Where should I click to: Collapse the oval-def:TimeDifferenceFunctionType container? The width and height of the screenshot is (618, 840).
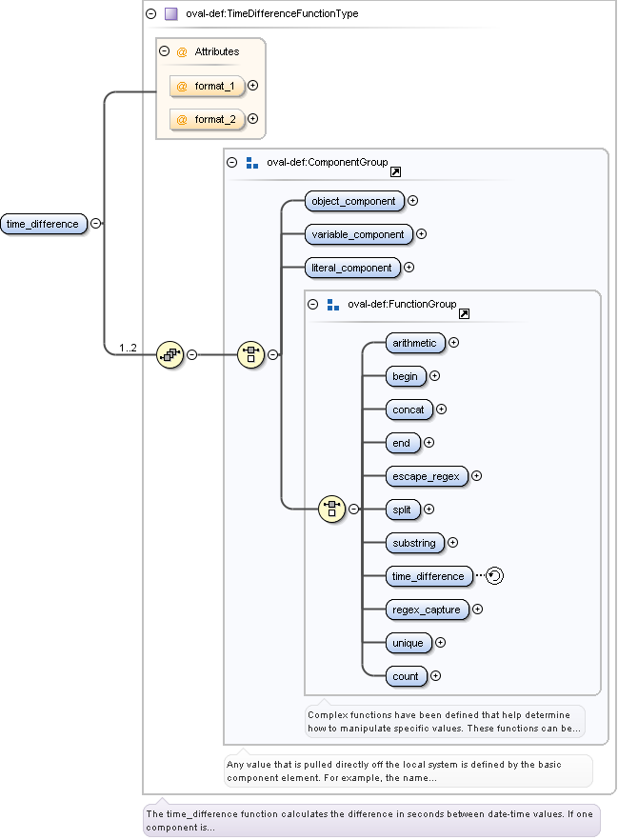150,14
